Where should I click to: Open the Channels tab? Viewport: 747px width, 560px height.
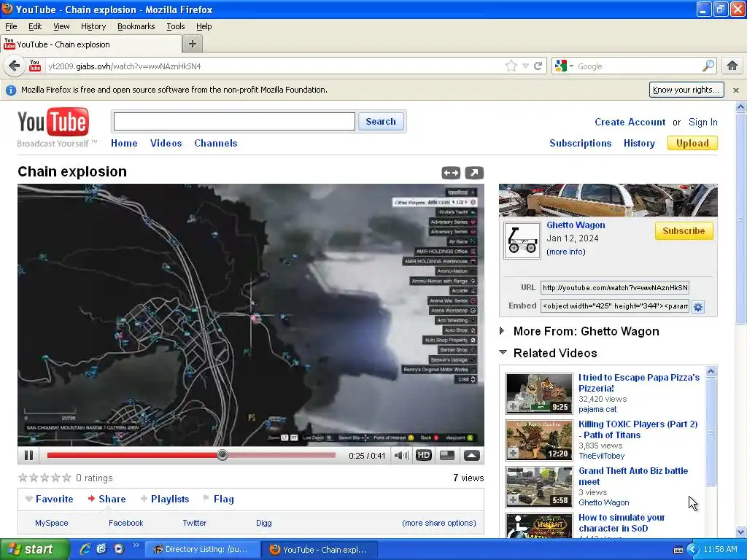215,144
